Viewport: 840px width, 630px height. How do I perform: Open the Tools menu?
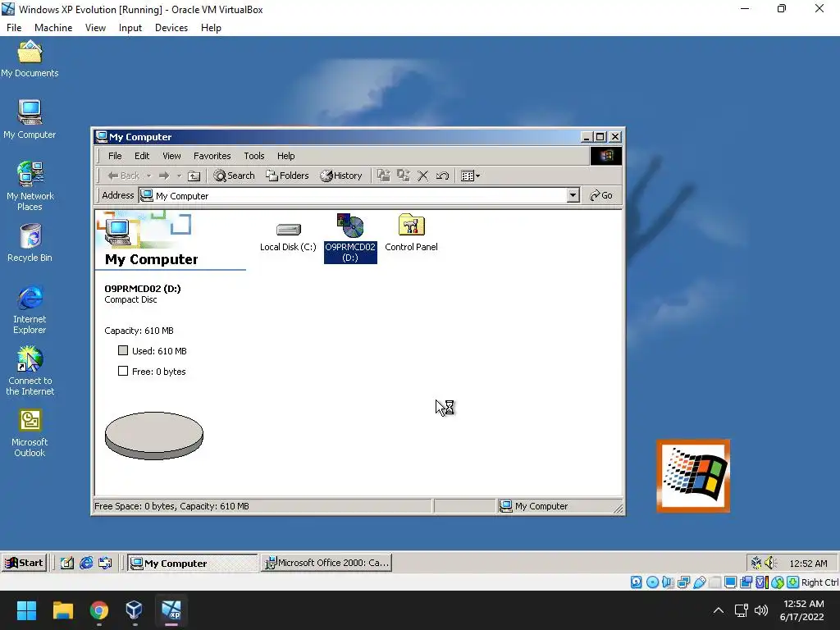tap(254, 156)
